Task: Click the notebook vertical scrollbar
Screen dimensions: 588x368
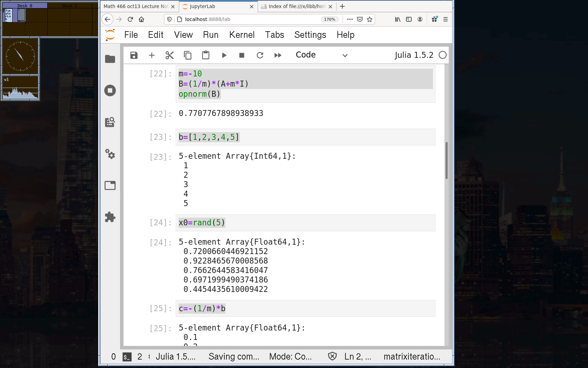Action: 446,161
